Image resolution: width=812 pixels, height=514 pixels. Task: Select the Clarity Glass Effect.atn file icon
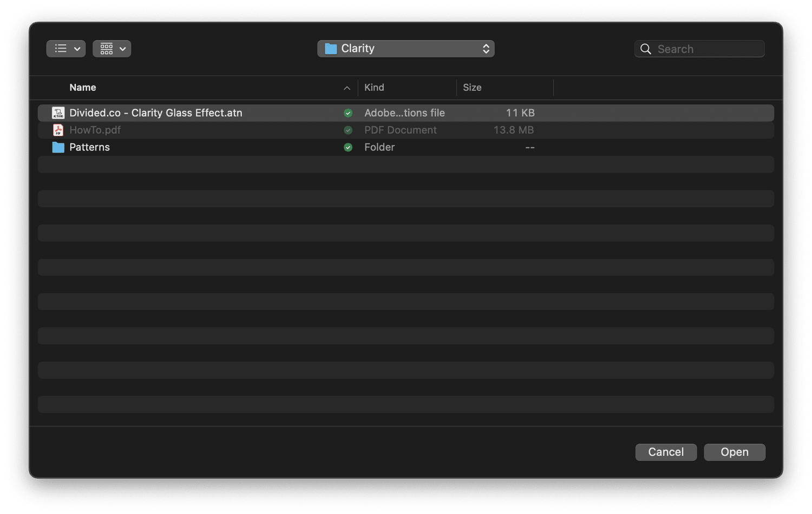tap(58, 113)
